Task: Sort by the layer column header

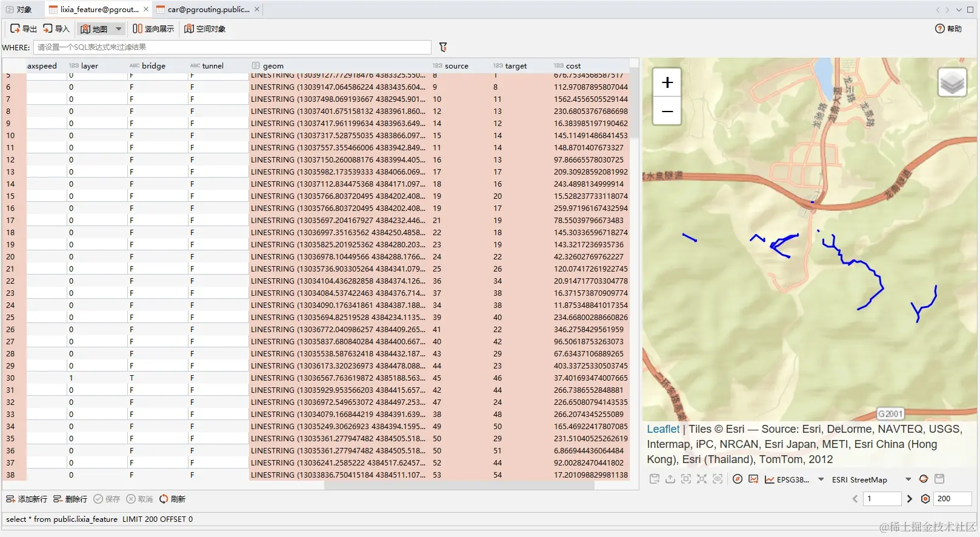Action: tap(96, 65)
